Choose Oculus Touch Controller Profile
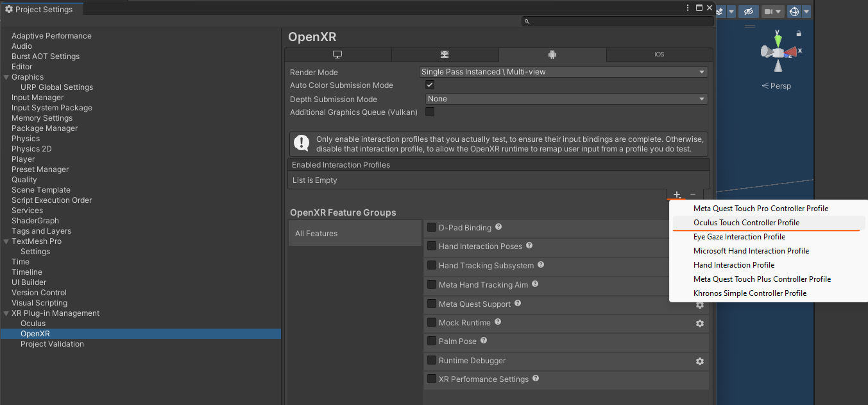The height and width of the screenshot is (405, 868). 769,223
